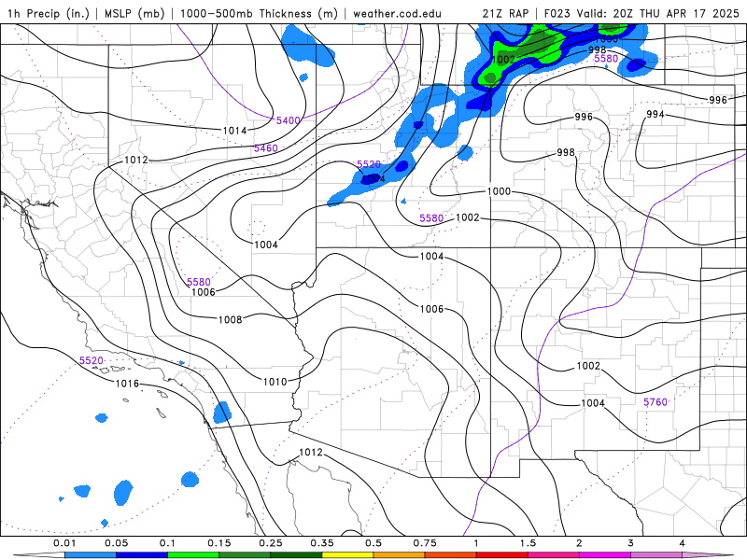The image size is (747, 560).
Task: Click the "1008" isobar label
Action: click(230, 319)
